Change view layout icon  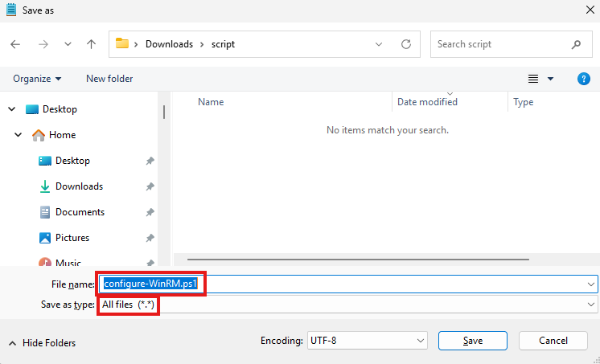pos(532,79)
